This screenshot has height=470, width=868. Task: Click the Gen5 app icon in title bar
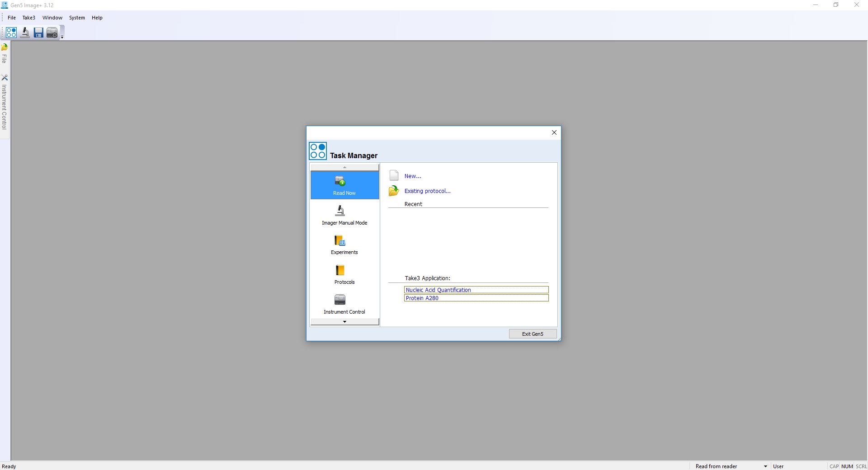5,5
